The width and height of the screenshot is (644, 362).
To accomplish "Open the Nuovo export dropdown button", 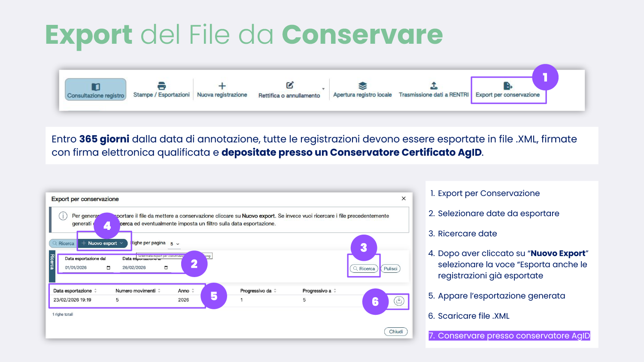I will [103, 243].
